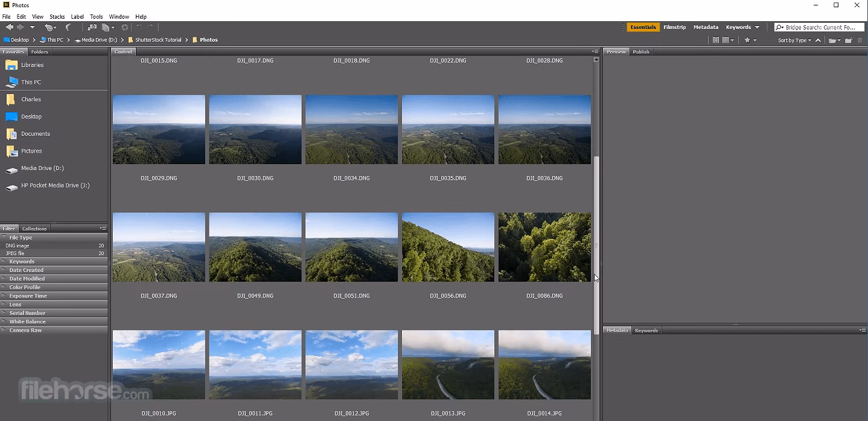The width and height of the screenshot is (868, 421).
Task: Open selected photo in Camera Raw
Action: [125, 27]
